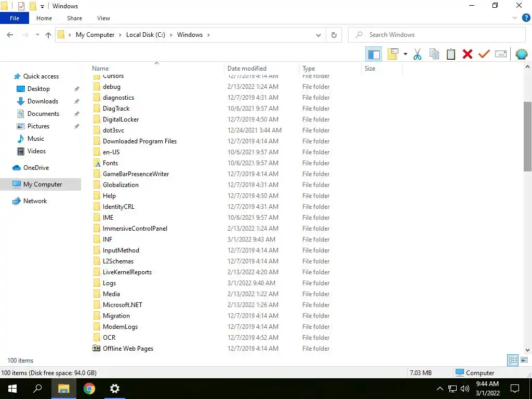The height and width of the screenshot is (399, 532).
Task: Open taskbar search magnifier
Action: [x=37, y=389]
